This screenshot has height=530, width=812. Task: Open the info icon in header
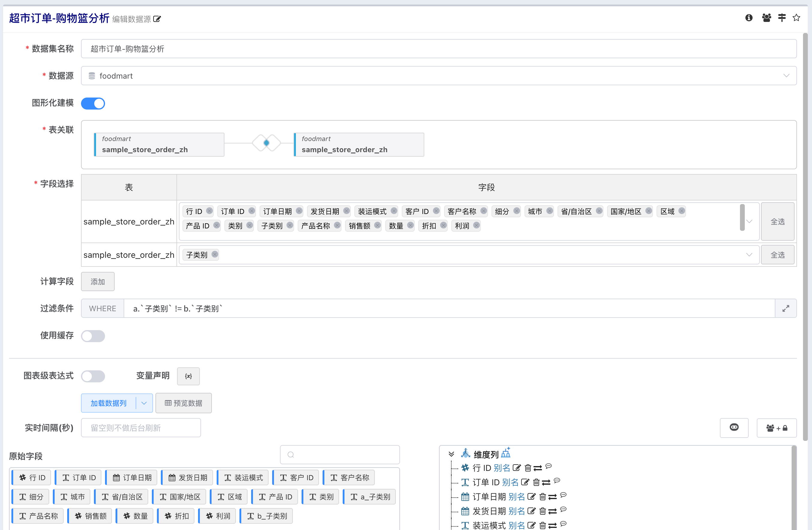point(749,18)
